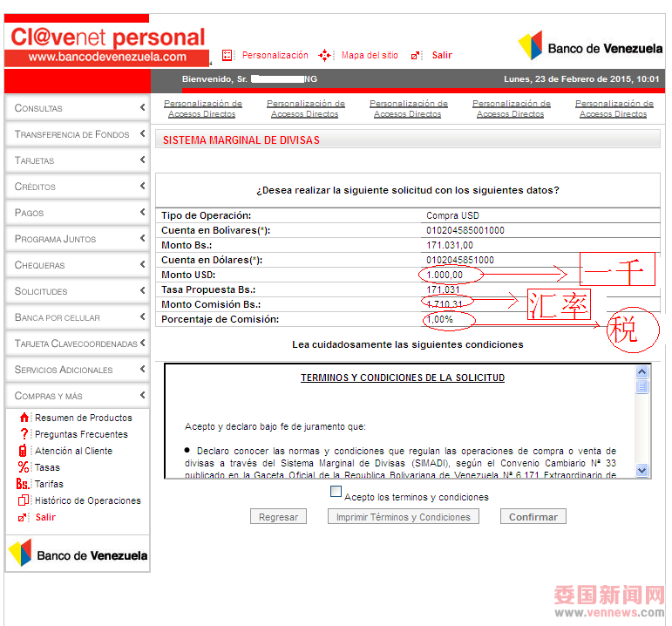Image resolution: width=672 pixels, height=626 pixels.
Task: Open Preguntas Frecuentes link
Action: tap(81, 434)
